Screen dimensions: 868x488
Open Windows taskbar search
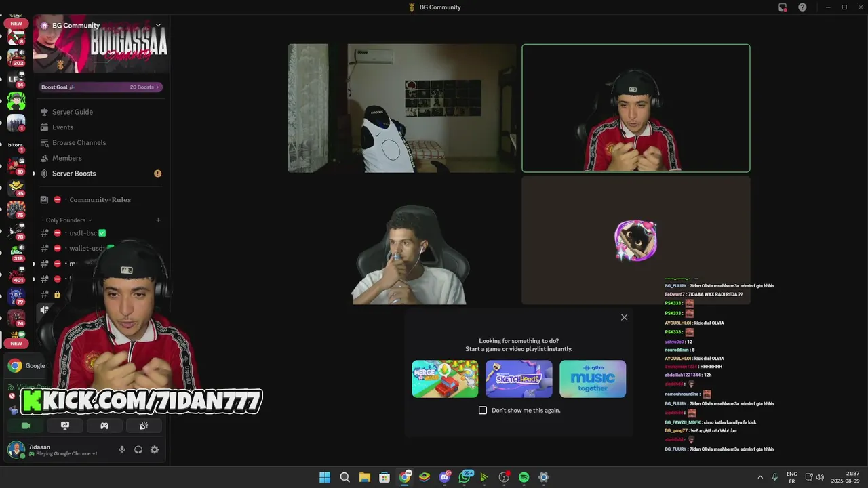[x=344, y=477]
